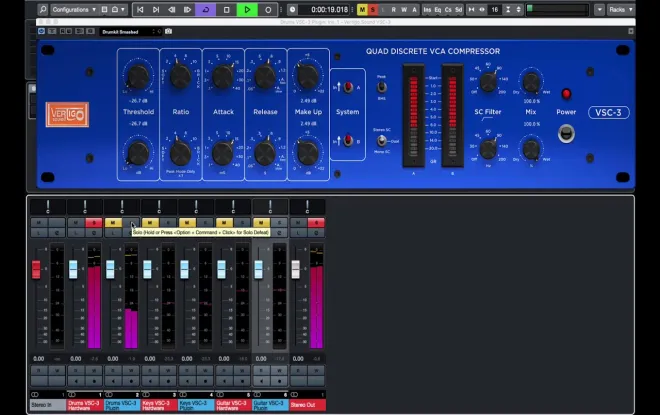Click the Sd bypass button in the toolbar

458,9
